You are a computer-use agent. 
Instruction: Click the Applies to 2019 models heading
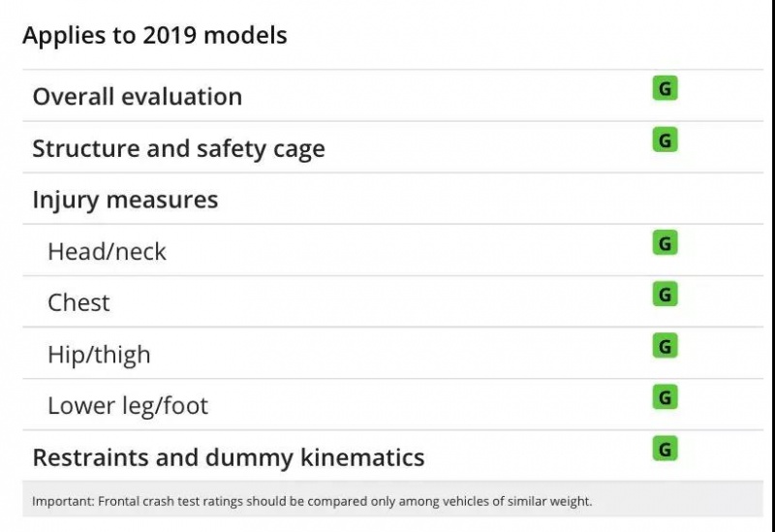pyautogui.click(x=155, y=36)
